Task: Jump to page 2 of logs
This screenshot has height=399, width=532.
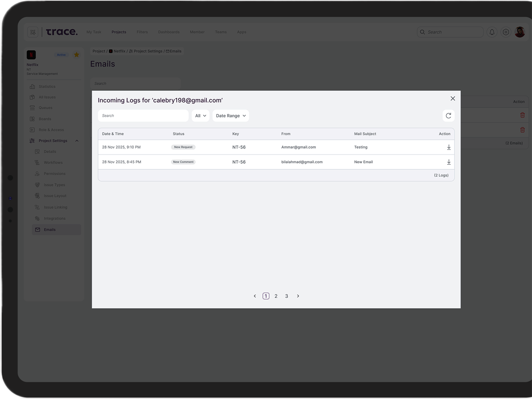Action: pos(276,296)
